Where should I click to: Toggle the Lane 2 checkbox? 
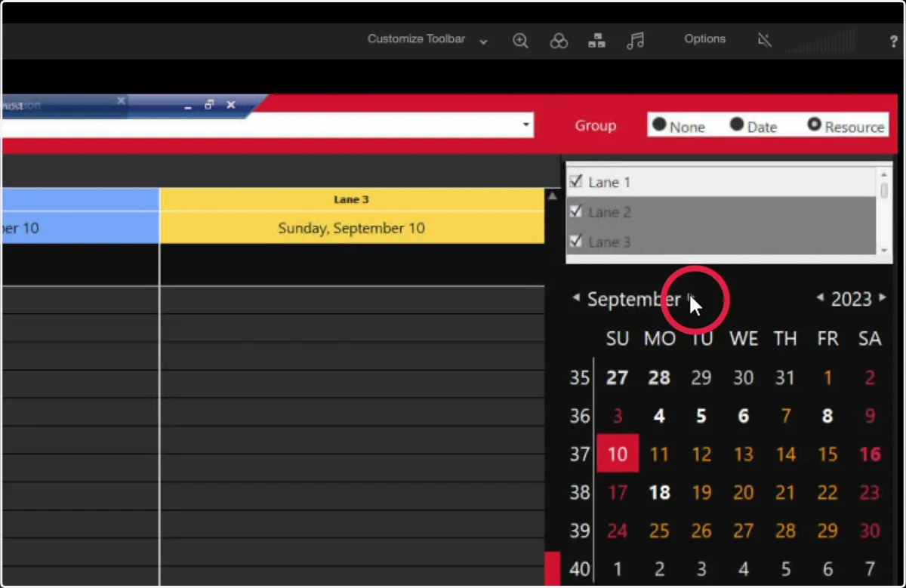click(x=575, y=211)
